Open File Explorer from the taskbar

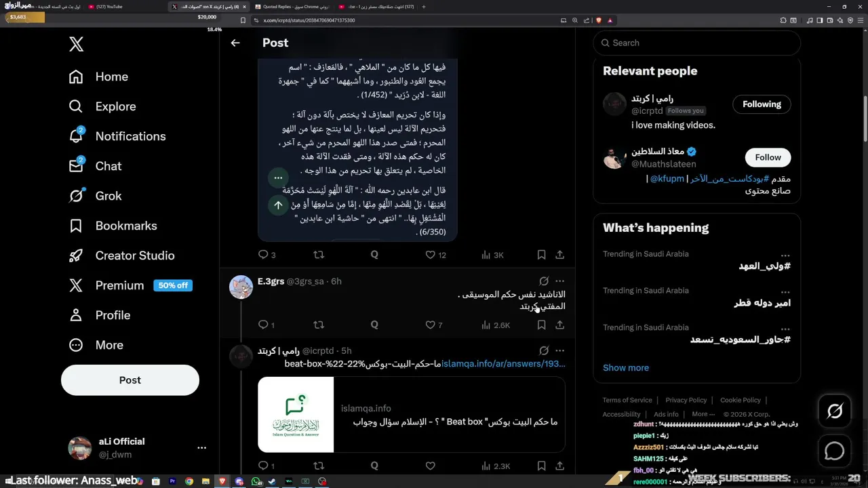coord(205,481)
